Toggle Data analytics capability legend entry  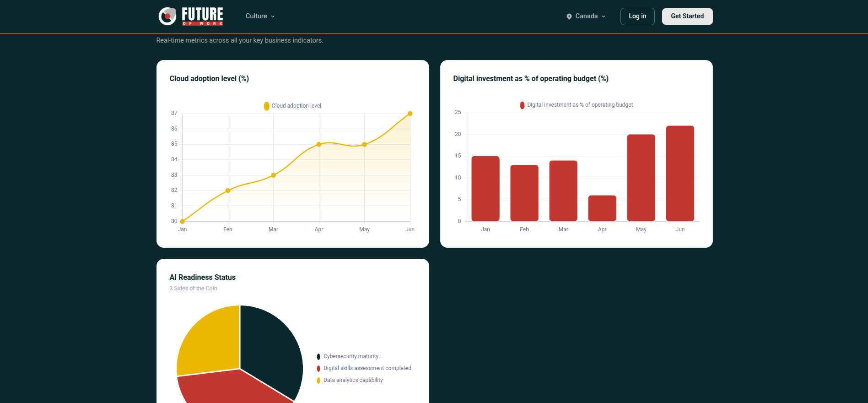tap(350, 380)
